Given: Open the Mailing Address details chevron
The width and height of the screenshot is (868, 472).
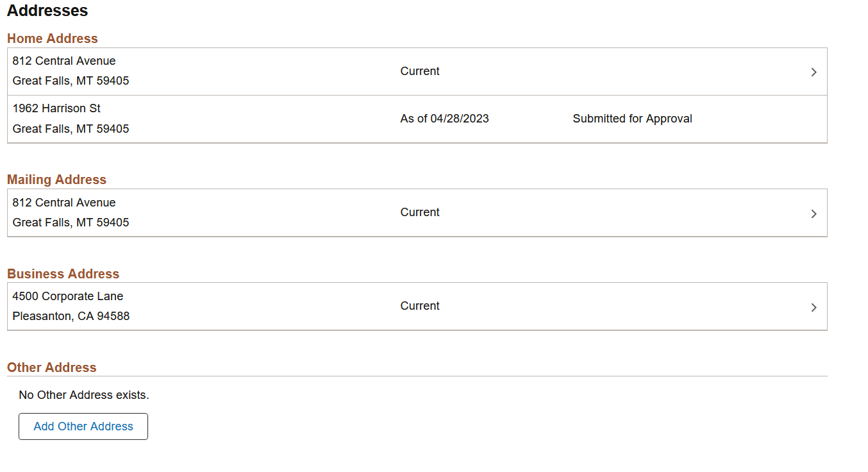Looking at the screenshot, I should pyautogui.click(x=814, y=213).
